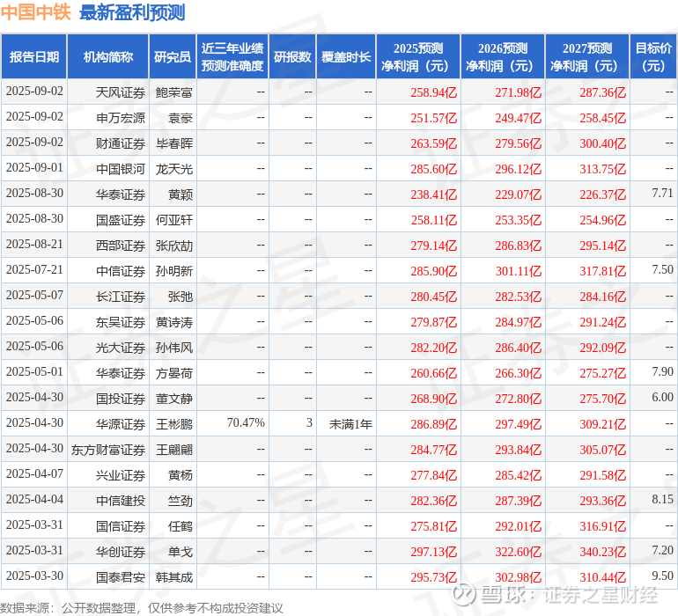This screenshot has width=678, height=616.
Task: Select researcher 方晏荷 cell
Action: click(x=174, y=373)
